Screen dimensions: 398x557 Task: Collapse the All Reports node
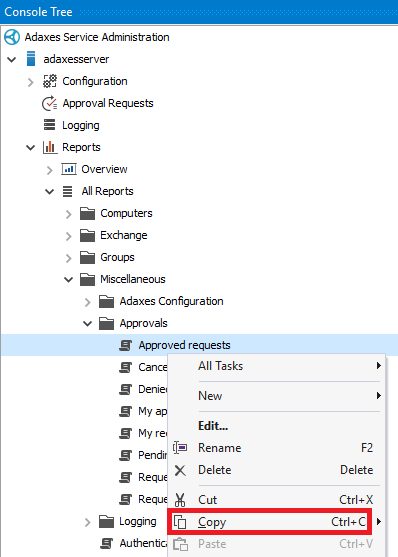[x=49, y=192]
